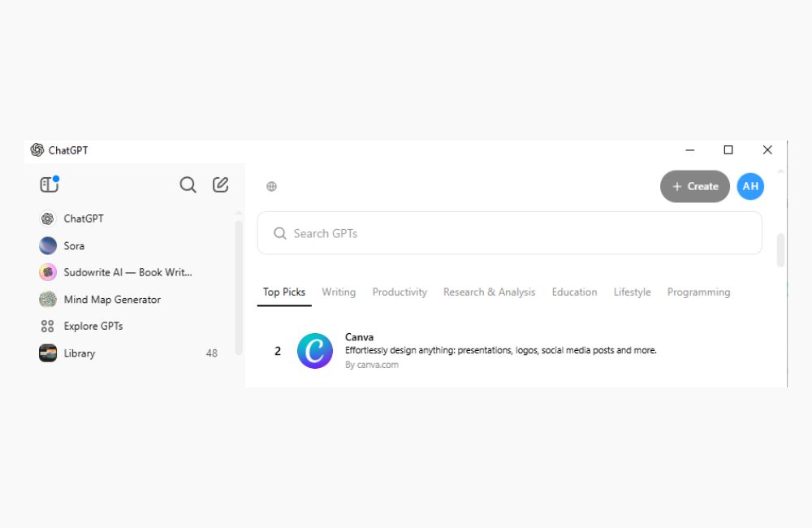The width and height of the screenshot is (812, 528).
Task: Focus the Search GPTs input field
Action: (510, 233)
